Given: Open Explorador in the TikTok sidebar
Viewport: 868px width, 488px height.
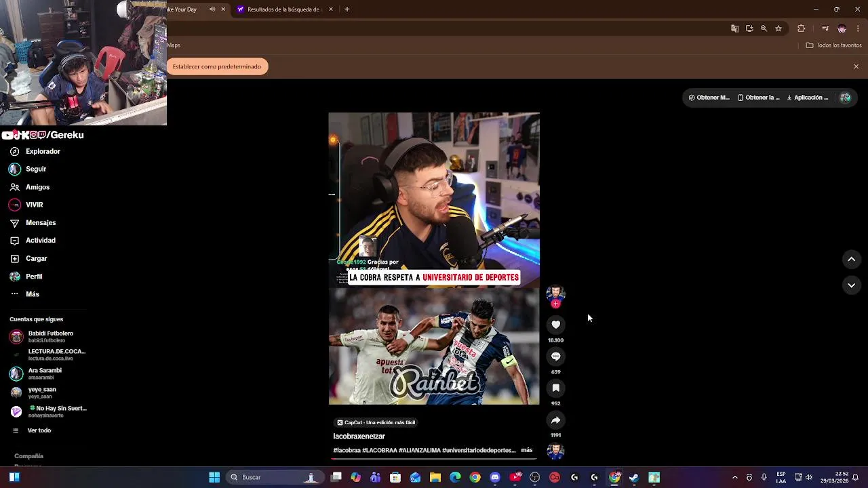Looking at the screenshot, I should tap(35, 151).
